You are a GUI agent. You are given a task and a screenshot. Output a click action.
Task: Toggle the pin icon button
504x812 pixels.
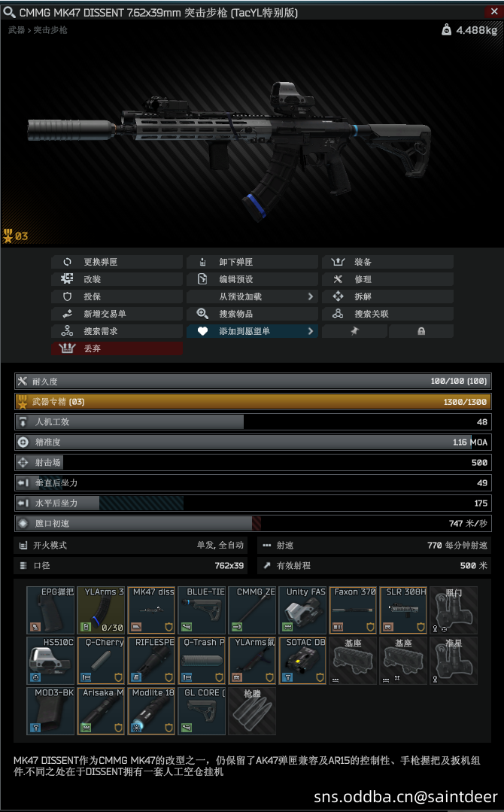354,331
